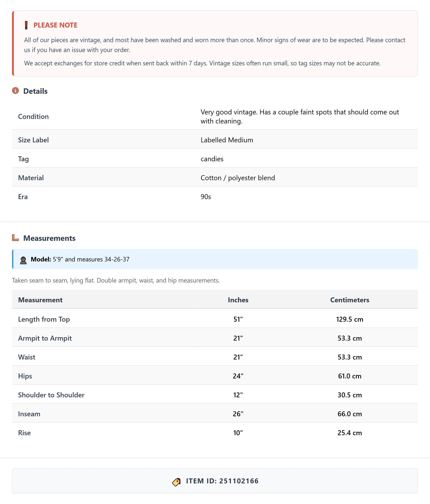Click the Measurements ruler icon
The image size is (430, 504).
[15, 238]
